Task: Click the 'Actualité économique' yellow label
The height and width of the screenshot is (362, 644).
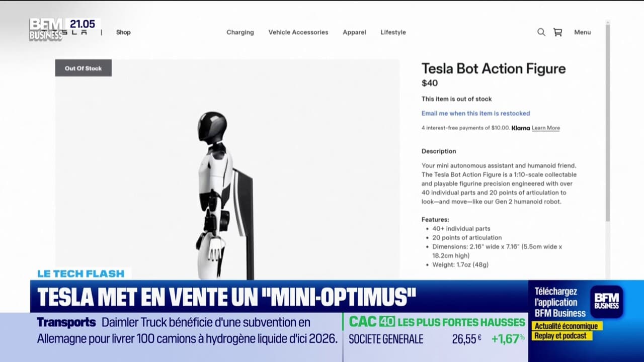Action: (566, 326)
